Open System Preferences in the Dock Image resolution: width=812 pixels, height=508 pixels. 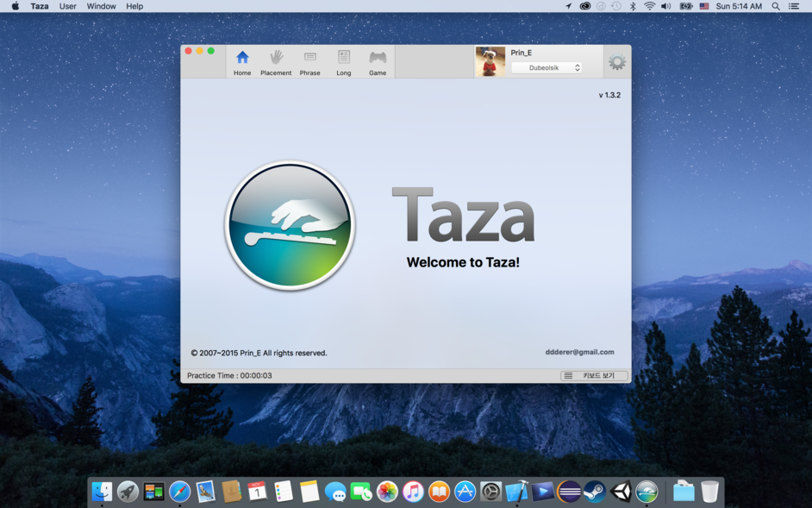[x=491, y=491]
